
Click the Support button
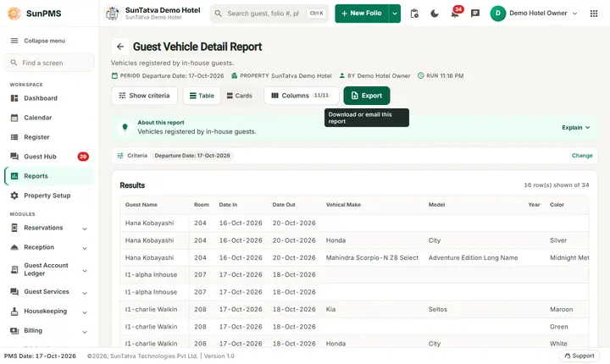pos(579,356)
